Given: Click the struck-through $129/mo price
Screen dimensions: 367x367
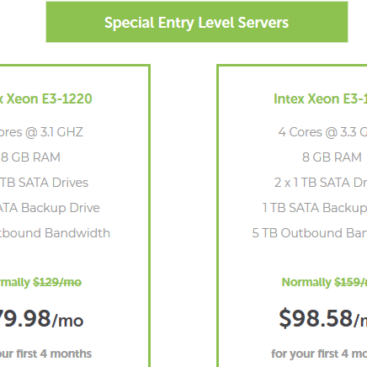Looking at the screenshot, I should [x=57, y=282].
